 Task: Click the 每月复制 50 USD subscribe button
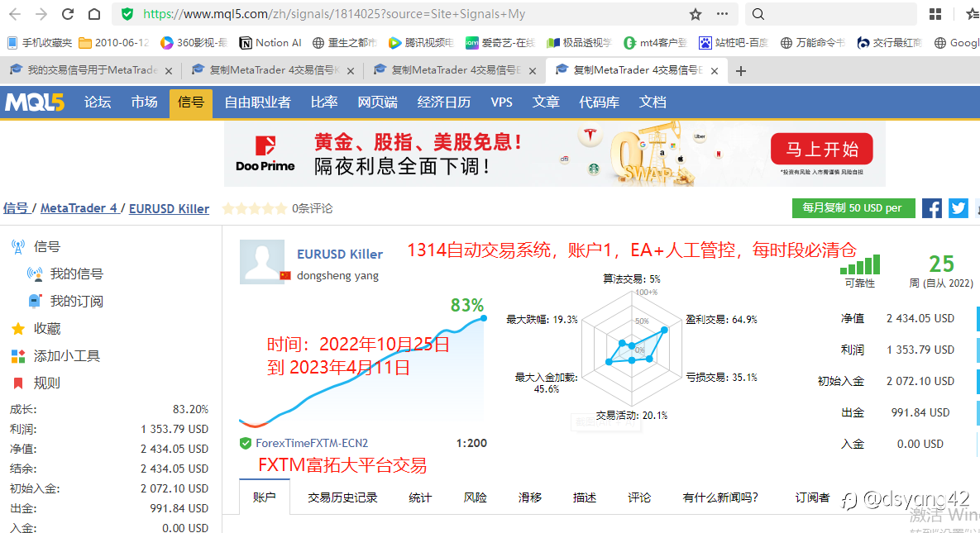(x=853, y=208)
